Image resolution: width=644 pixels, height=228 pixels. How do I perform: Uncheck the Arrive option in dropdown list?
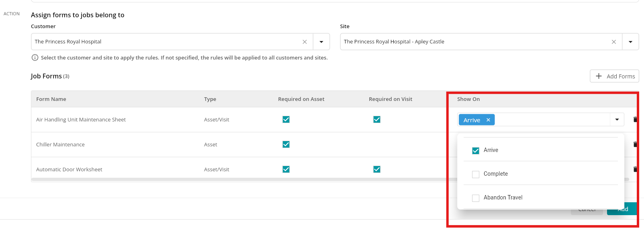coord(476,150)
